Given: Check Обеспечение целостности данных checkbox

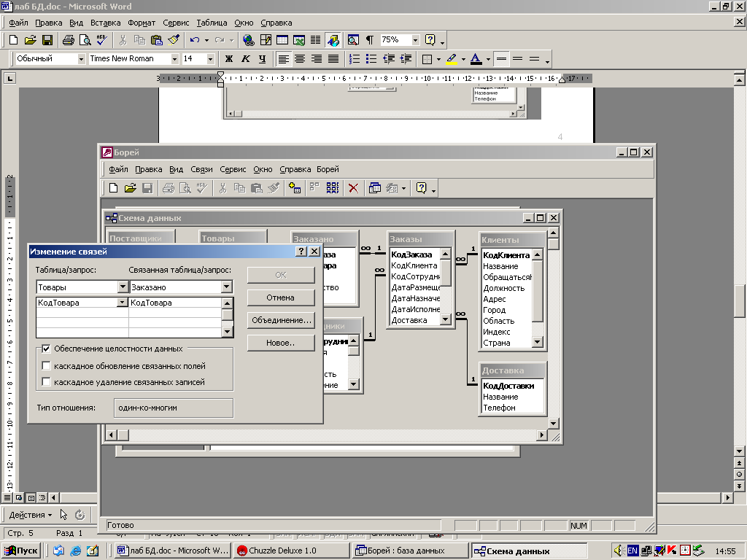Looking at the screenshot, I should click(46, 349).
